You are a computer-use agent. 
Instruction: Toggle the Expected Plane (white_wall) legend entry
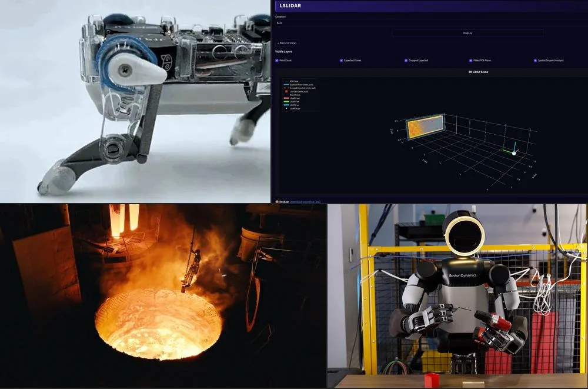[x=299, y=85]
